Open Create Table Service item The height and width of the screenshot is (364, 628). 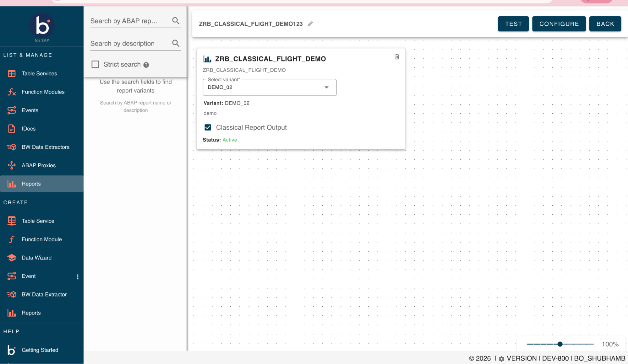coord(42,221)
